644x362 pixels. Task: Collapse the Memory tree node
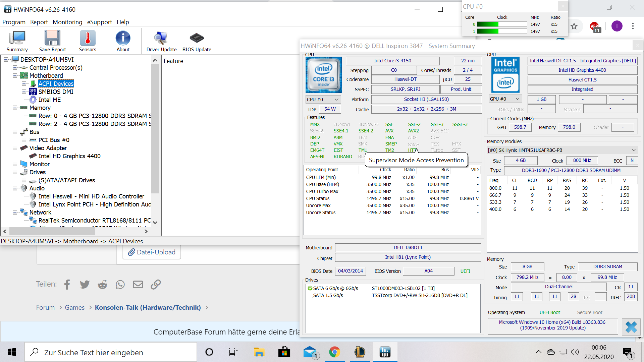[15, 108]
